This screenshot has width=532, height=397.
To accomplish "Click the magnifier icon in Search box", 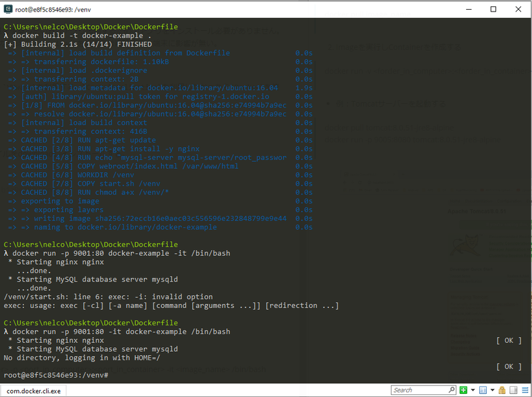I will pos(451,390).
